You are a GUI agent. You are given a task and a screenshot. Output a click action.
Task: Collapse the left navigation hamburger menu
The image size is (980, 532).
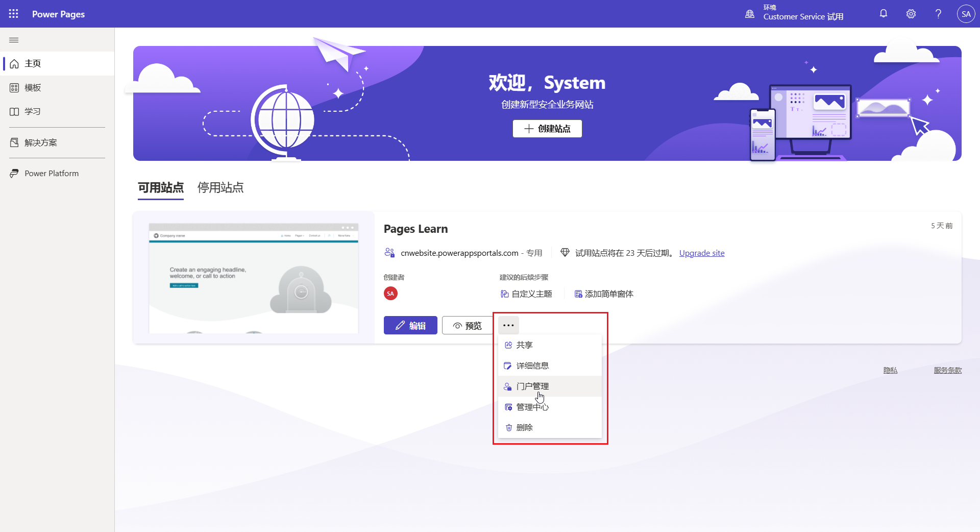14,40
